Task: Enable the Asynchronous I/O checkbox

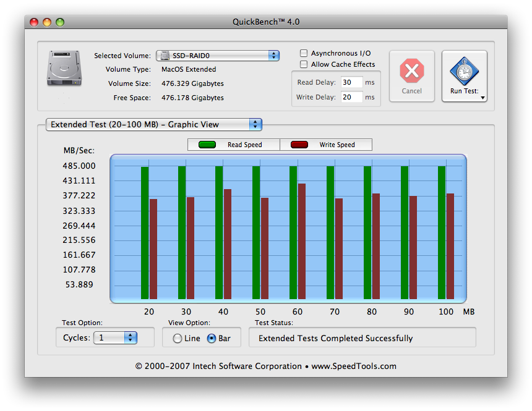Action: pyautogui.click(x=304, y=53)
